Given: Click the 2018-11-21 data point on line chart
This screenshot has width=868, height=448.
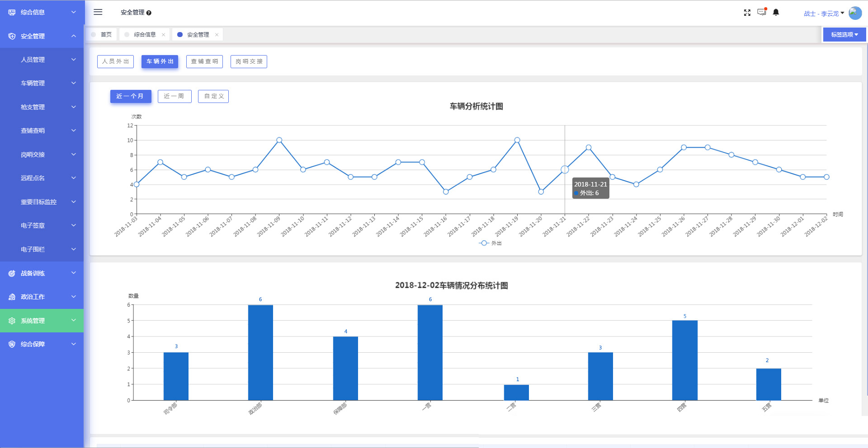Looking at the screenshot, I should click(565, 169).
